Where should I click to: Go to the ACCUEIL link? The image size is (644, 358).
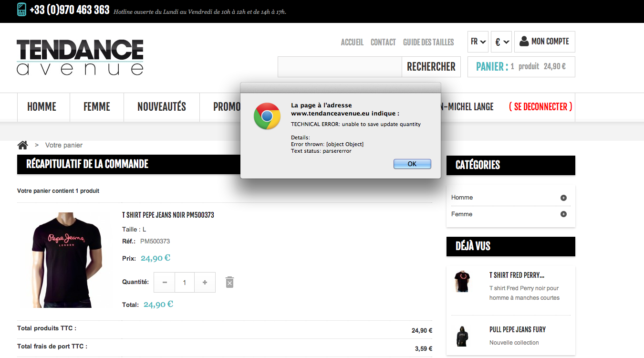click(x=352, y=42)
